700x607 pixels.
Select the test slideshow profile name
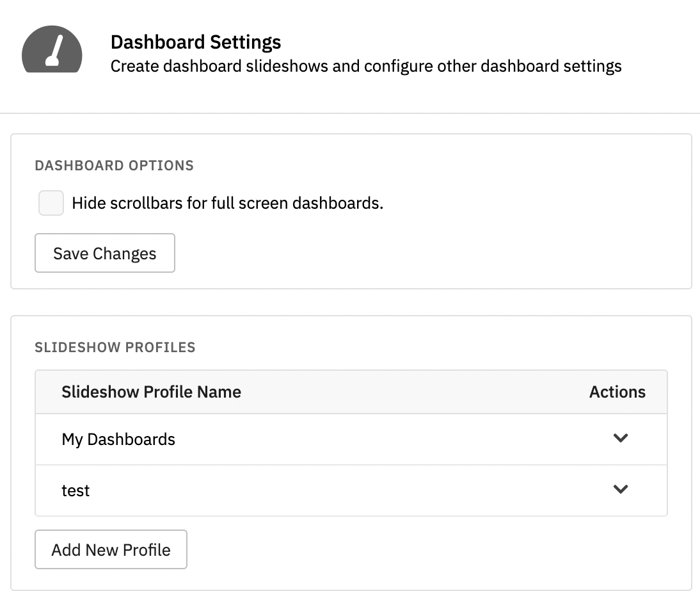(x=76, y=490)
